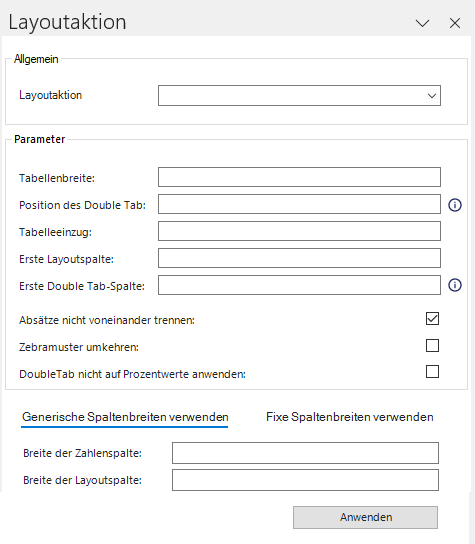Viewport: 475px width, 544px height.
Task: Click Breite der Zahlenspalte input box
Action: (305, 453)
